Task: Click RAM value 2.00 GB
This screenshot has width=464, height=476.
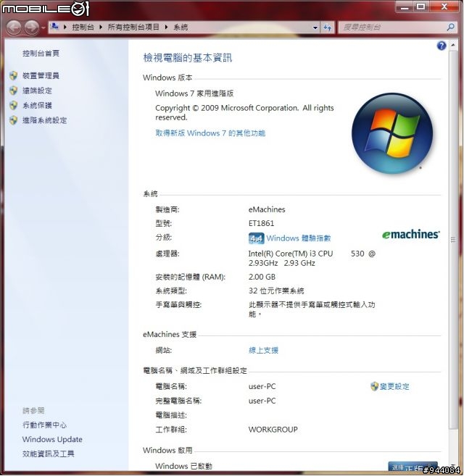Action: tap(262, 277)
